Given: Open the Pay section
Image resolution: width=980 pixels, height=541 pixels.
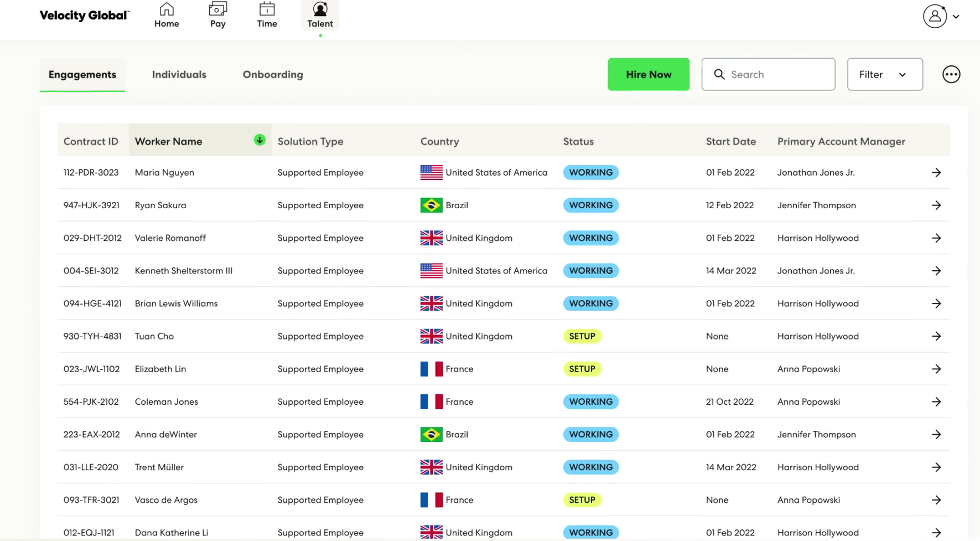Looking at the screenshot, I should pos(217,15).
